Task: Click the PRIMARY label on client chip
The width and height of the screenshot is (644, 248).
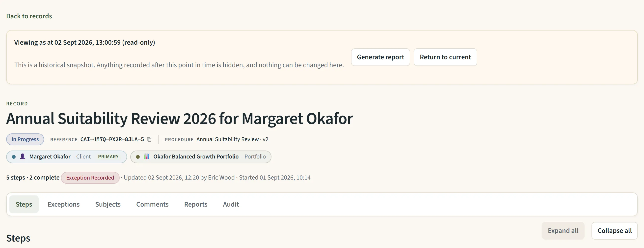Action: tap(108, 157)
